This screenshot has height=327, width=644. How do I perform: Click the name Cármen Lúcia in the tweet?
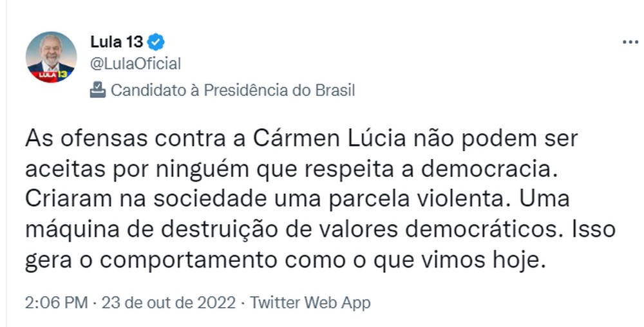tap(329, 139)
